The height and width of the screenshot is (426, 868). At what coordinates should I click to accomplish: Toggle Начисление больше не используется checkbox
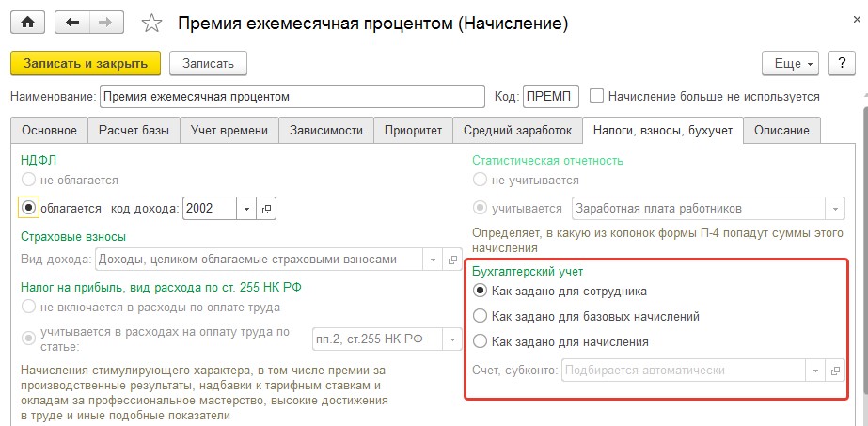click(x=596, y=96)
